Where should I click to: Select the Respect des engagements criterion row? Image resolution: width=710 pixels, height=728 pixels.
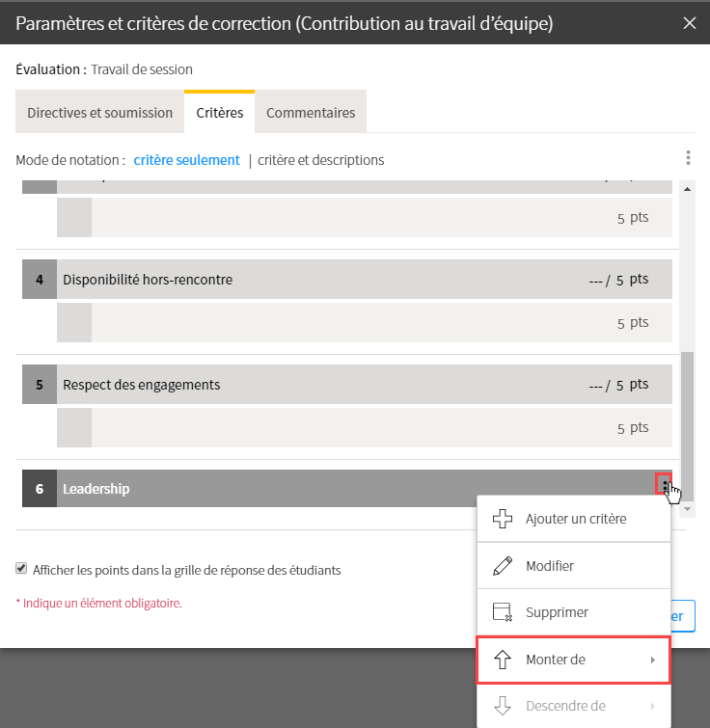tap(347, 384)
